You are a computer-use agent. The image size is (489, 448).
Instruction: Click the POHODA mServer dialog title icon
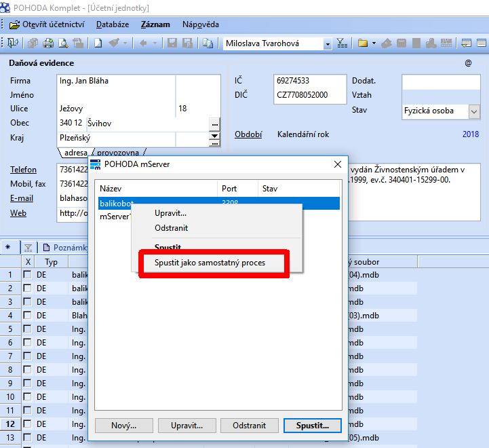(96, 164)
